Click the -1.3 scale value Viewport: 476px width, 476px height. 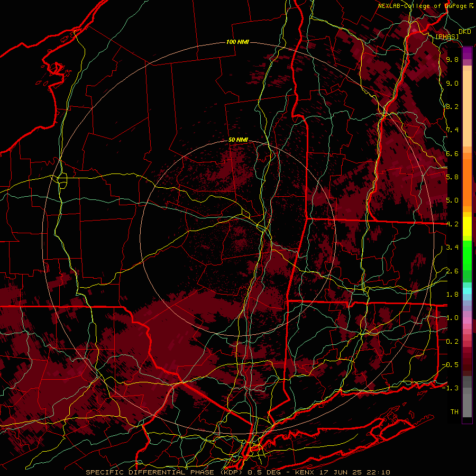[x=451, y=388]
